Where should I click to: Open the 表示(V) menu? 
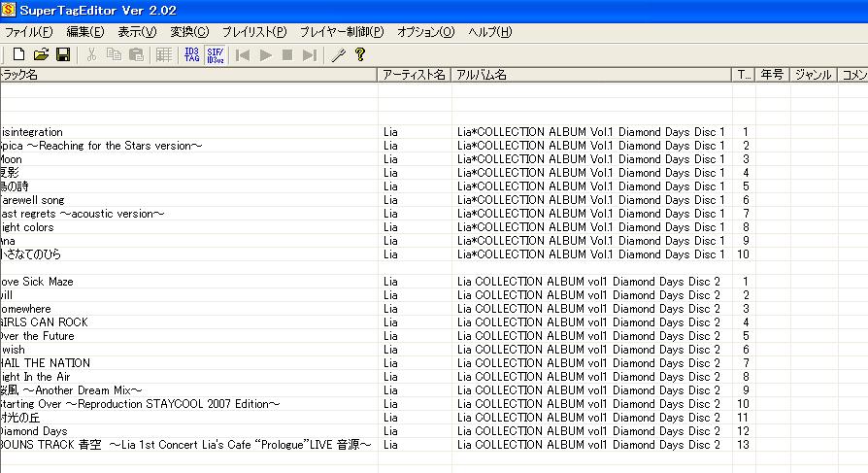coord(137,32)
